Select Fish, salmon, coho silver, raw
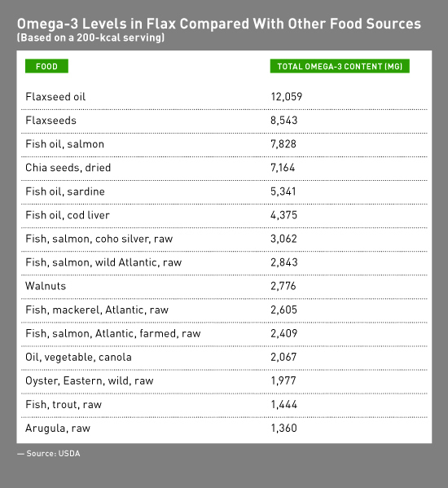448x488 pixels. 99,239
